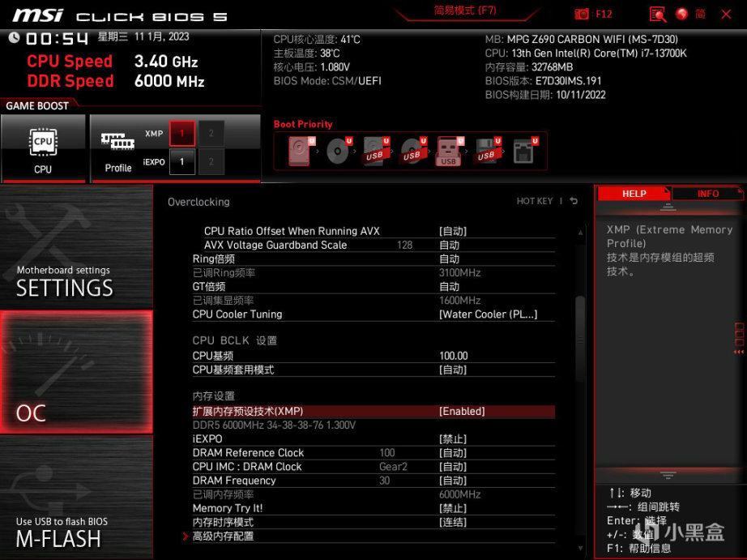
Task: Switch to the HELP tab
Action: 634,194
